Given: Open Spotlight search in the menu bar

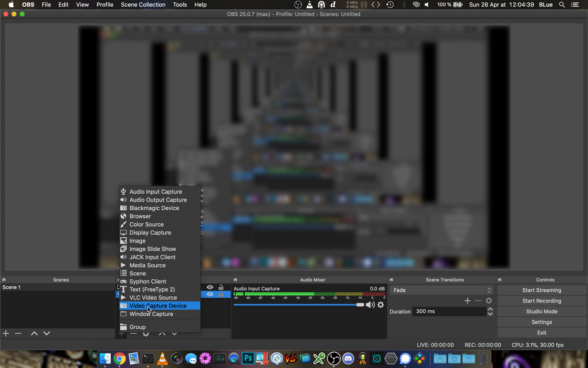Looking at the screenshot, I should pos(562,4).
